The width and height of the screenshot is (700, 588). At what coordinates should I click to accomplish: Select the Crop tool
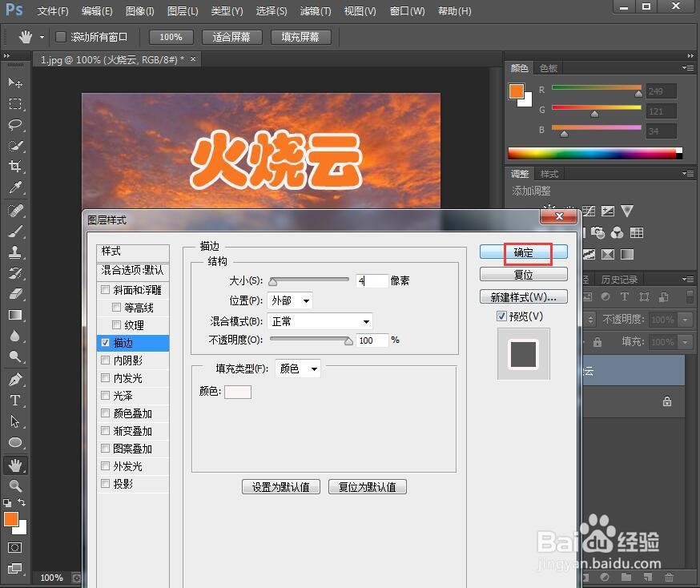(15, 166)
